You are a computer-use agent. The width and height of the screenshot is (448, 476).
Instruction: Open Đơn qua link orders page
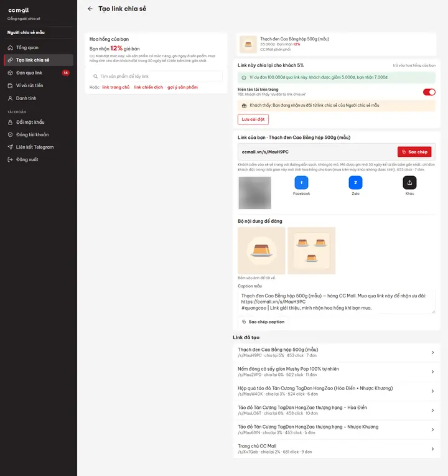(38, 73)
